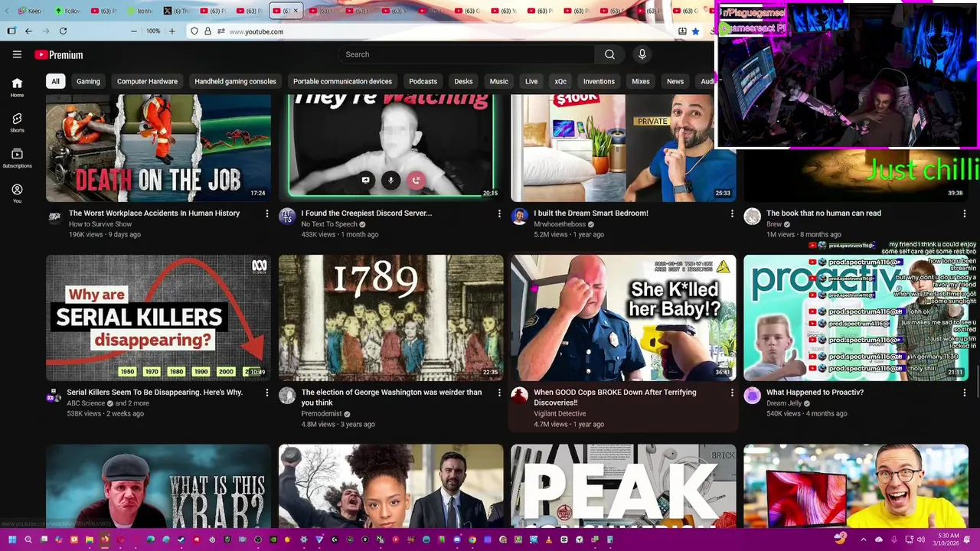The height and width of the screenshot is (551, 980).
Task: Click the Dream Jelly channel avatar
Action: (752, 396)
